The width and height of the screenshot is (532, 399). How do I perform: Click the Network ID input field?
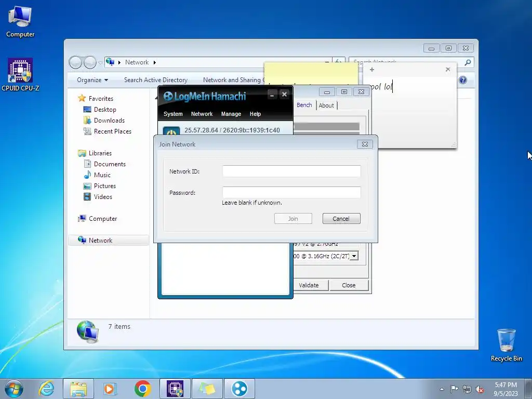click(x=291, y=171)
